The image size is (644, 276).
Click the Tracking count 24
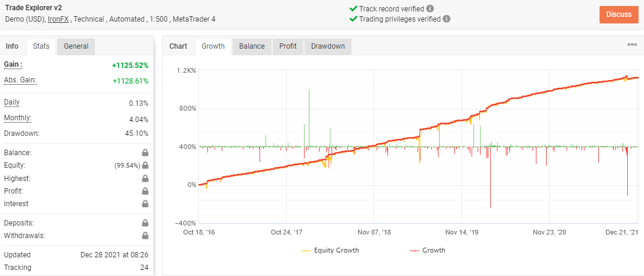144,268
